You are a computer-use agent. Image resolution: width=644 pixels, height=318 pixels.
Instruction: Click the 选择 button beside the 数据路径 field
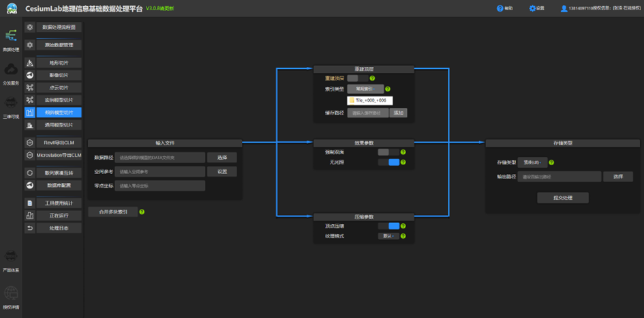click(x=221, y=158)
